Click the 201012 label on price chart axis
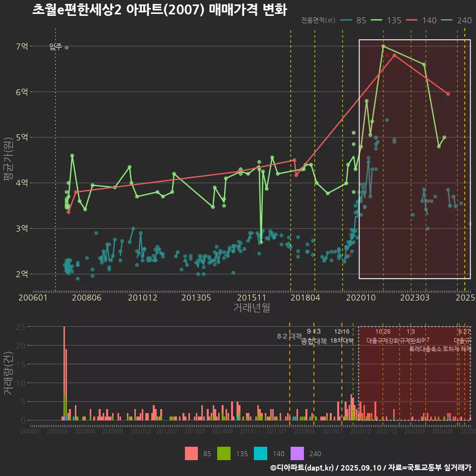The image size is (476, 476). tap(142, 297)
